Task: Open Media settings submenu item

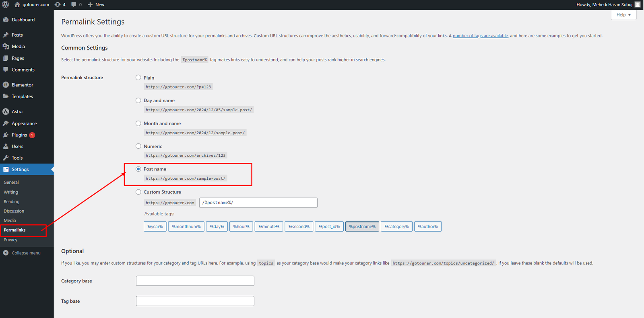Action: (10, 221)
